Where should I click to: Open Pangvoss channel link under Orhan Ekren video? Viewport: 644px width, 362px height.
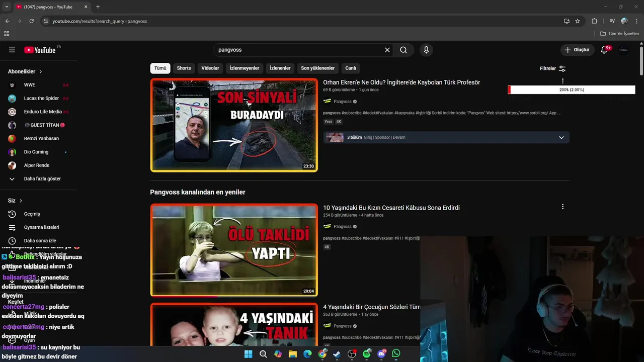pos(343,102)
